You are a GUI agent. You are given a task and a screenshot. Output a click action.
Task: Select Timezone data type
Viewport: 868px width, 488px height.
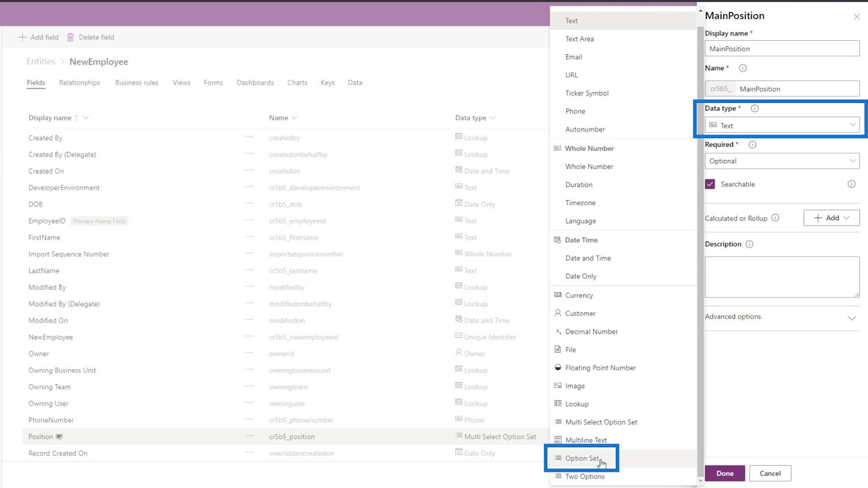click(623, 203)
